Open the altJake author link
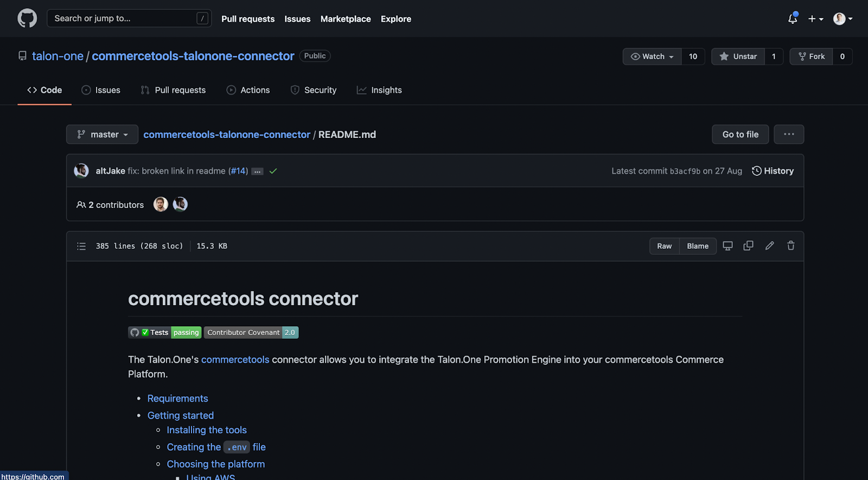This screenshot has height=480, width=868. pos(110,170)
